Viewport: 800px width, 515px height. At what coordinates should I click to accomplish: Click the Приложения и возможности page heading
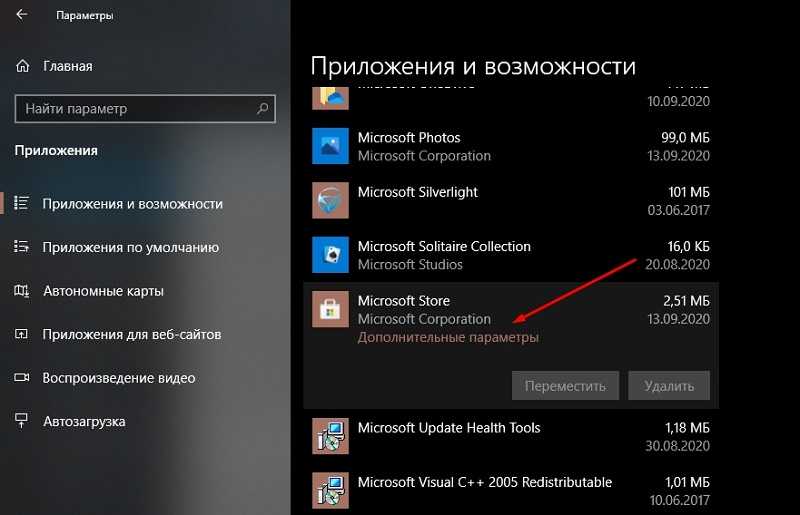[x=473, y=66]
